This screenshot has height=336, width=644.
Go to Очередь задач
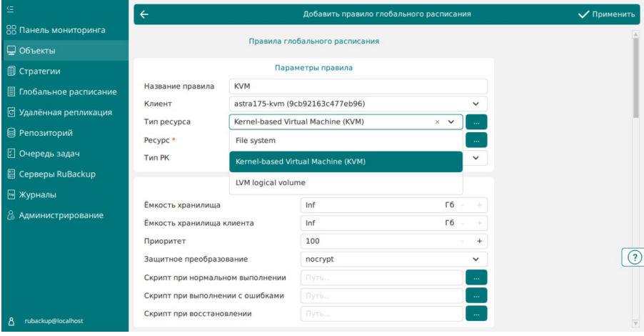coord(44,154)
